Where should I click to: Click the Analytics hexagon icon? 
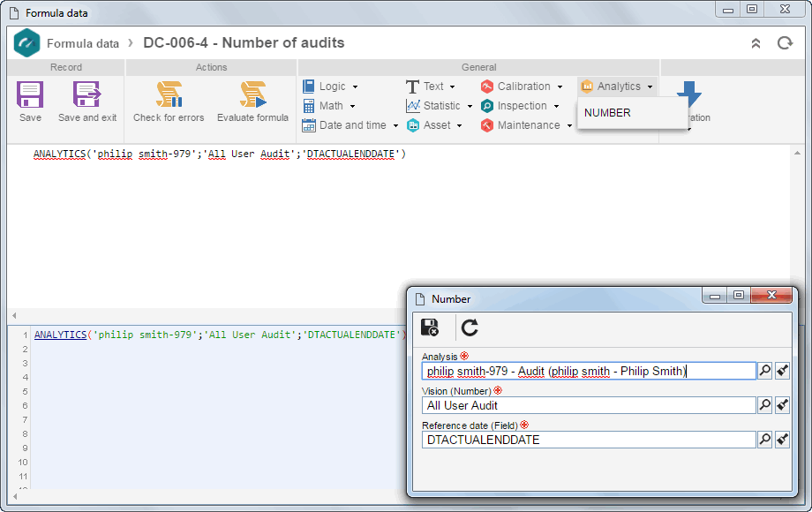click(587, 87)
